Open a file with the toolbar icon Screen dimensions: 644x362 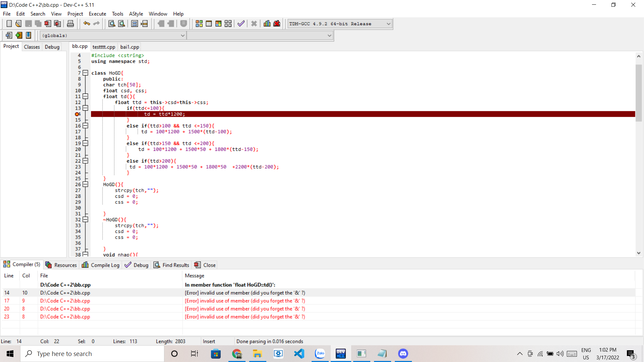[18, 23]
